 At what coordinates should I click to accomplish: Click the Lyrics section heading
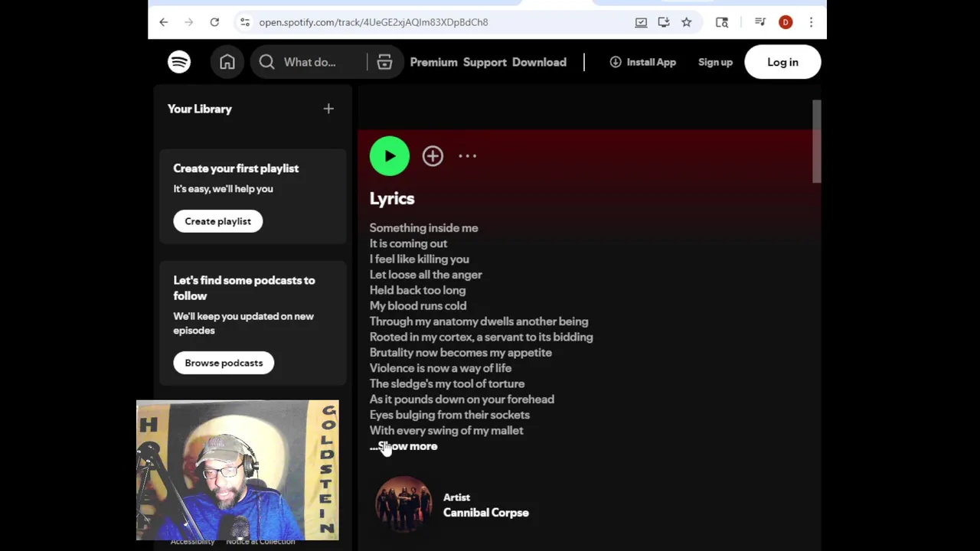coord(392,198)
